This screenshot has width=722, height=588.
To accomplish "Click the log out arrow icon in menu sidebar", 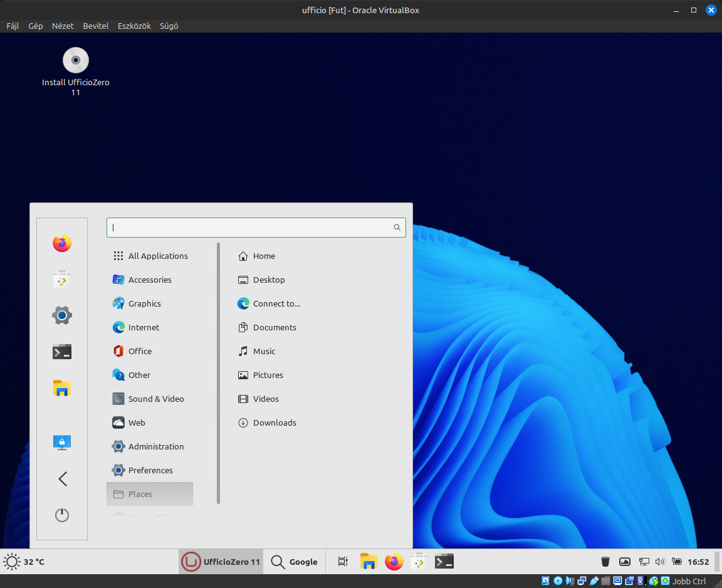I will (x=63, y=479).
